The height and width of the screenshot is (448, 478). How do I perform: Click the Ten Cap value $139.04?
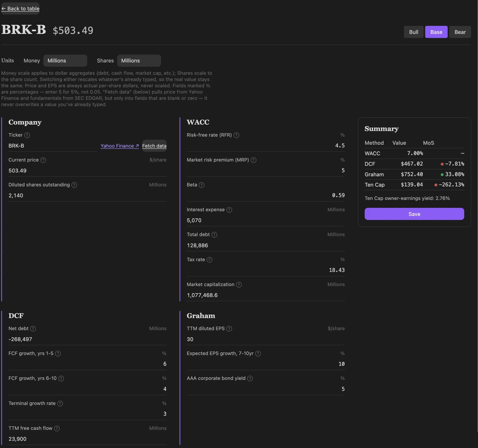pos(412,185)
